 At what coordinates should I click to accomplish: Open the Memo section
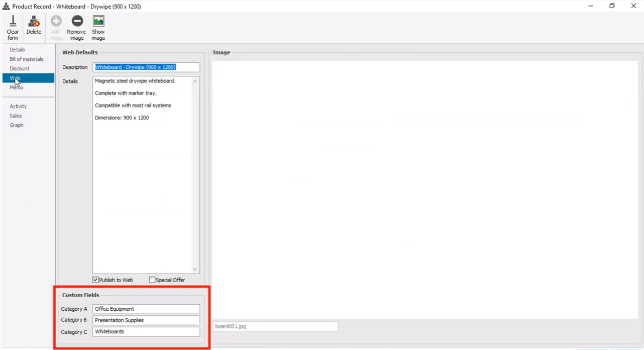click(x=16, y=87)
